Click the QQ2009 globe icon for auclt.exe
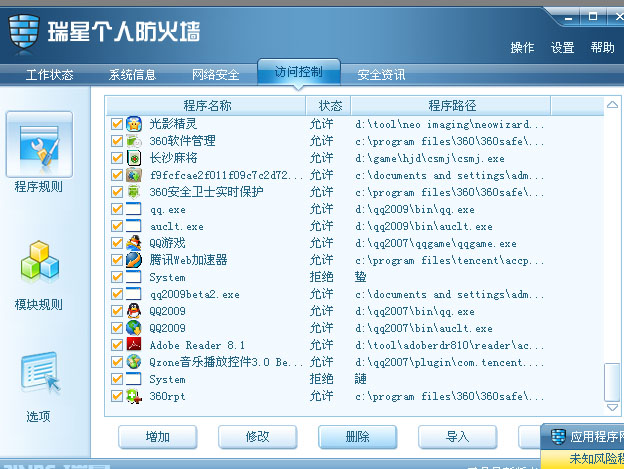 (134, 328)
